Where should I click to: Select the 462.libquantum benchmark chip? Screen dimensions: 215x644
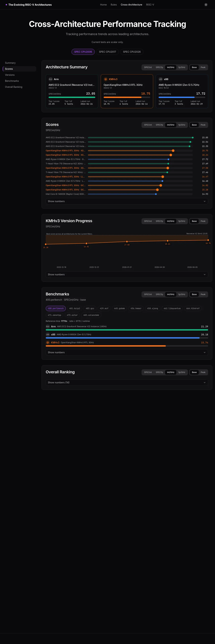pyautogui.click(x=172, y=308)
